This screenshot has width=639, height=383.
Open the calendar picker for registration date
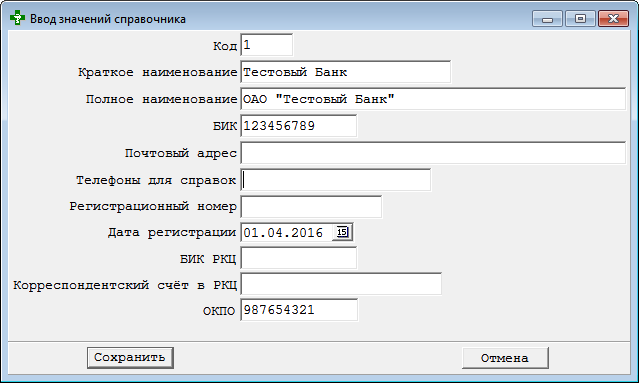(x=342, y=232)
